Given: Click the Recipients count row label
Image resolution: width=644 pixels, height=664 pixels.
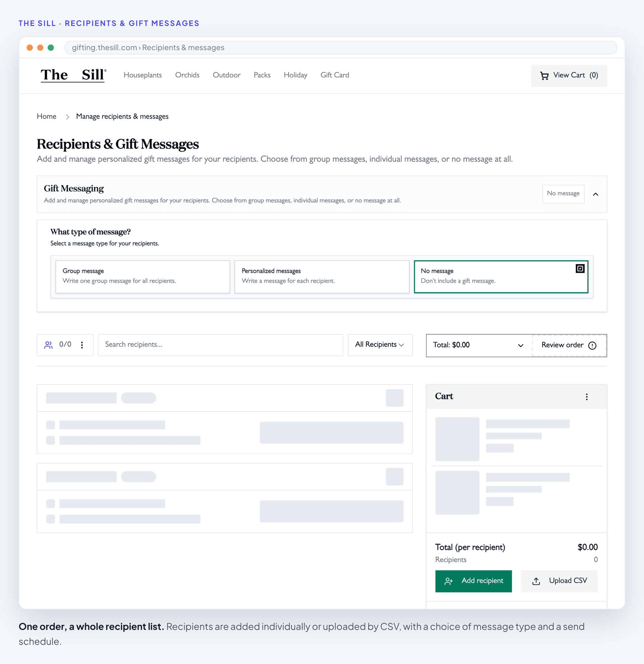Looking at the screenshot, I should tap(451, 560).
